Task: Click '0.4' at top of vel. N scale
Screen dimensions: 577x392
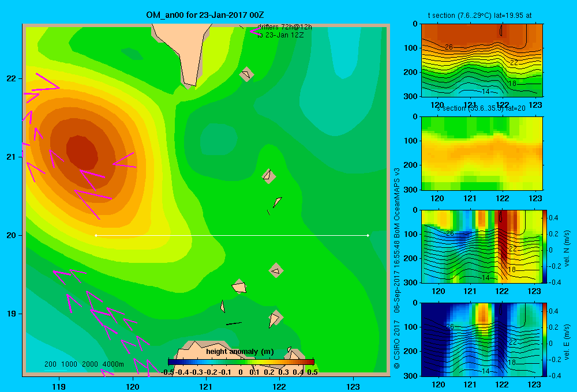Action: pos(553,218)
